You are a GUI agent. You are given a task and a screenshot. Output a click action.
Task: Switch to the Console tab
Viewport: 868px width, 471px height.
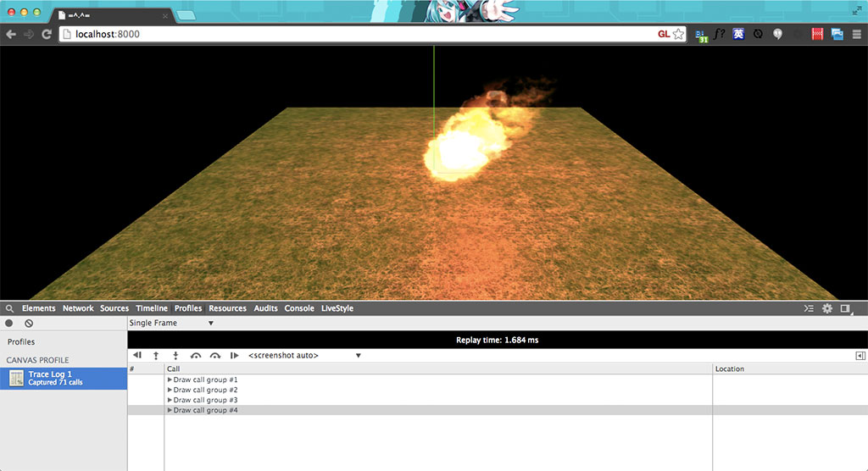click(299, 308)
